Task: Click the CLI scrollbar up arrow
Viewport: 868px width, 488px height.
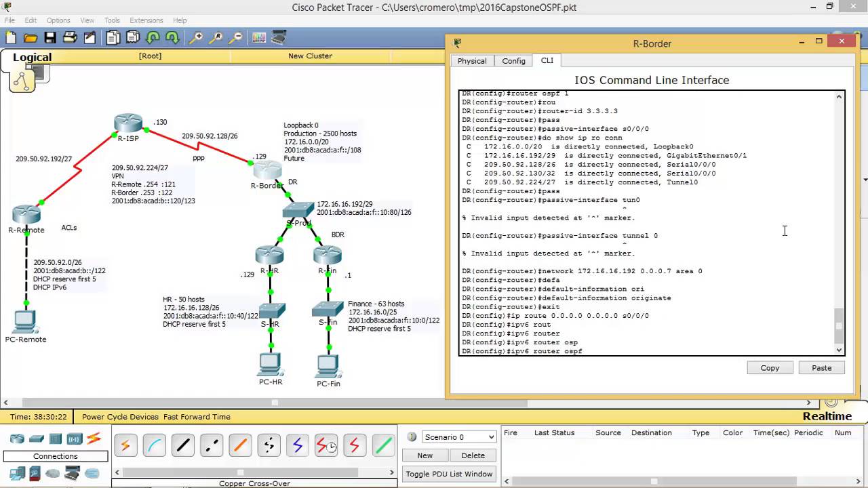Action: (x=839, y=97)
